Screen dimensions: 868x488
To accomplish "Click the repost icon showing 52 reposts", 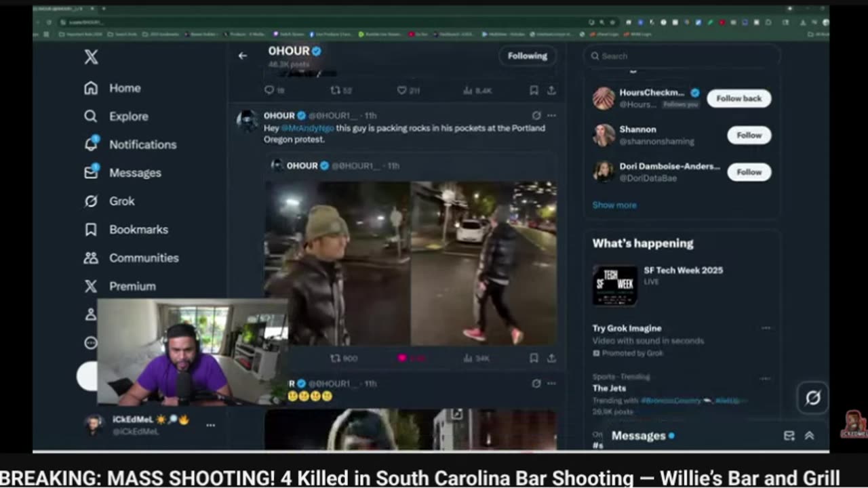I will 335,90.
